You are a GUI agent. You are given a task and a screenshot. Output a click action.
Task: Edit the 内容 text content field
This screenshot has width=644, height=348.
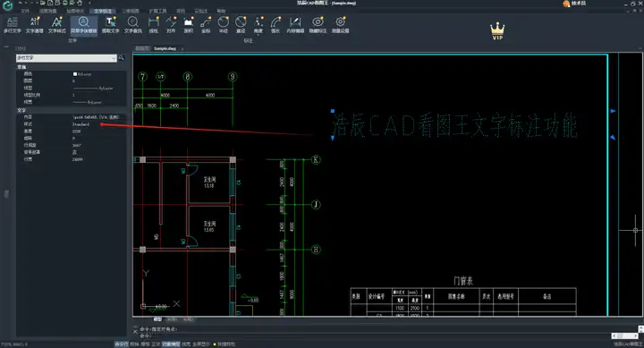point(96,117)
